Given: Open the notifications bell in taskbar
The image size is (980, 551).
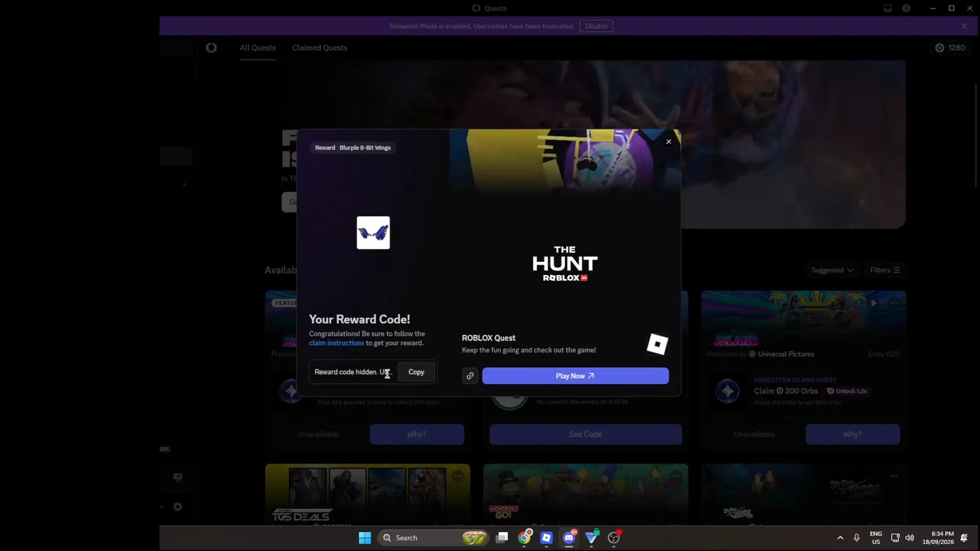Looking at the screenshot, I should pos(964,538).
